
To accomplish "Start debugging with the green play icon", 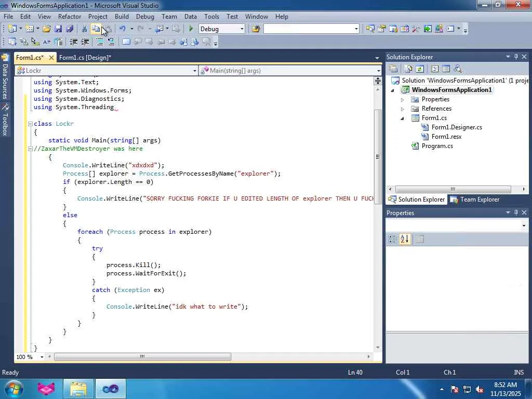I will [191, 29].
